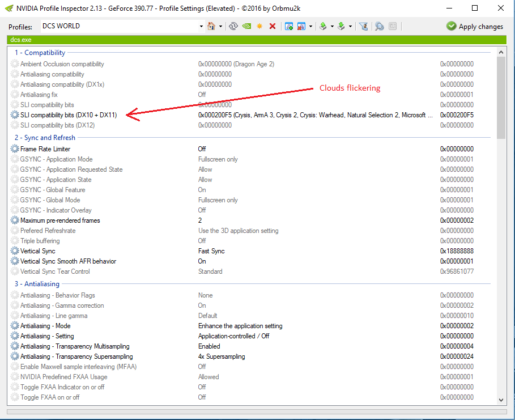Click the import profiles icon with the down arrow
The height and width of the screenshot is (420, 515).
[x=341, y=26]
